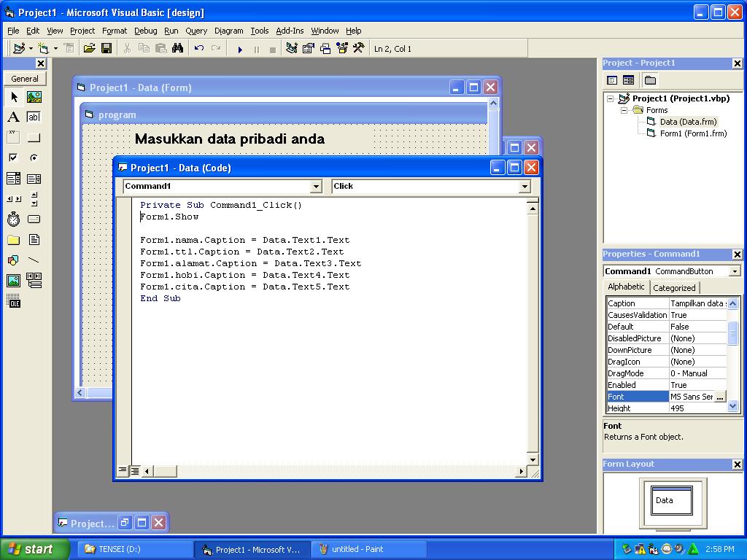The image size is (747, 560).
Task: Select the Pointer tool in toolbox
Action: point(13,97)
